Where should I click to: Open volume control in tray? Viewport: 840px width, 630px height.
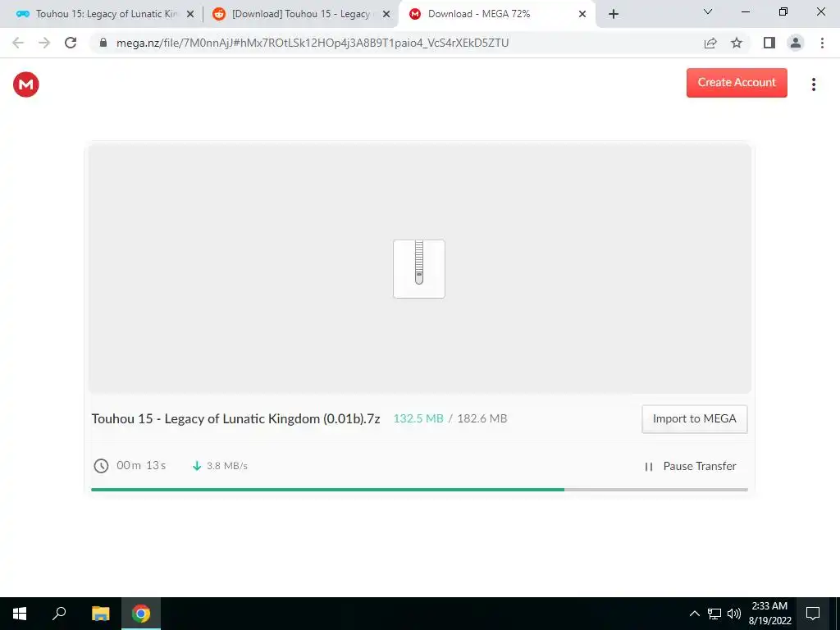tap(734, 614)
